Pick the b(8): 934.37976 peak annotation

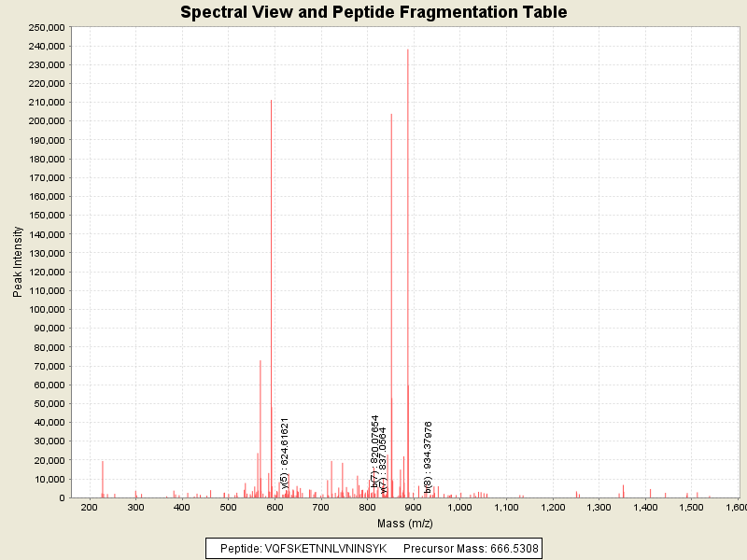pyautogui.click(x=428, y=456)
